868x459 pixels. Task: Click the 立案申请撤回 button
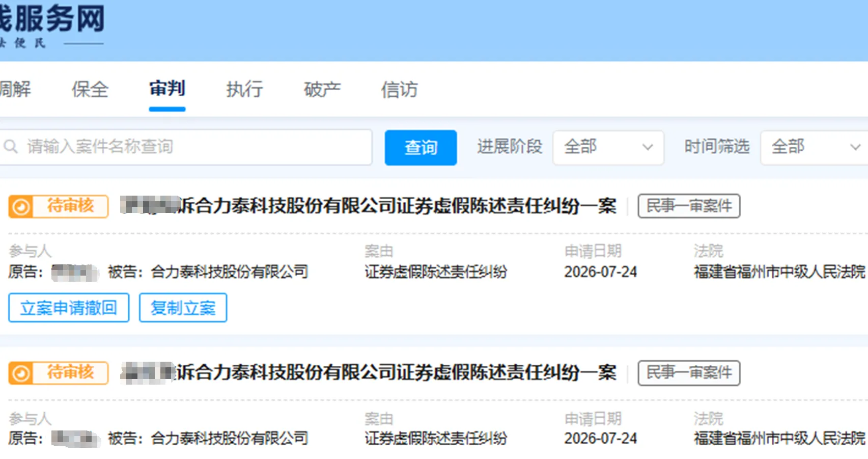coord(69,308)
